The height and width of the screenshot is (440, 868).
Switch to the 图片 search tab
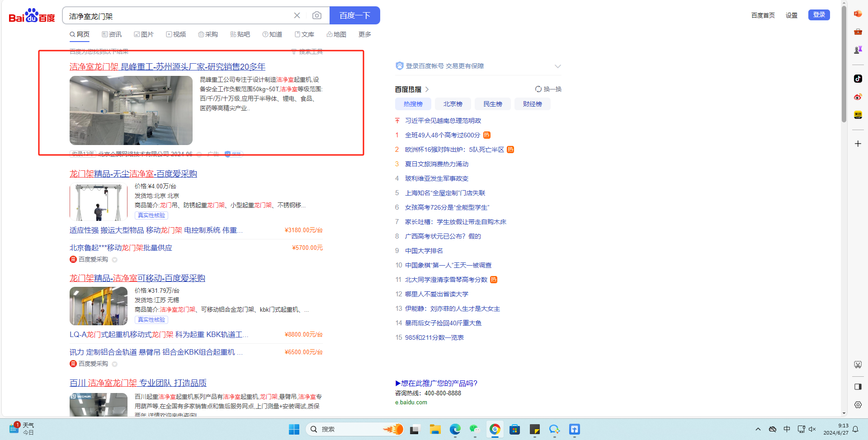[x=144, y=34]
